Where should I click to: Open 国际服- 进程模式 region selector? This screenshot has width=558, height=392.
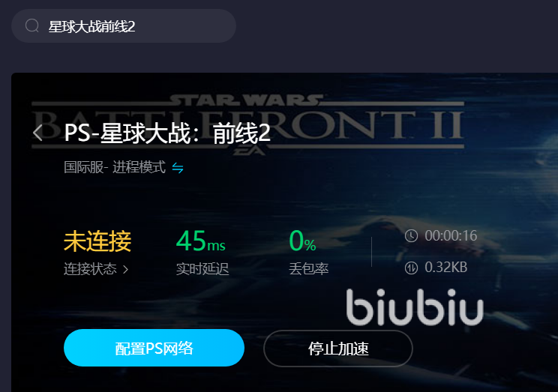(x=115, y=167)
